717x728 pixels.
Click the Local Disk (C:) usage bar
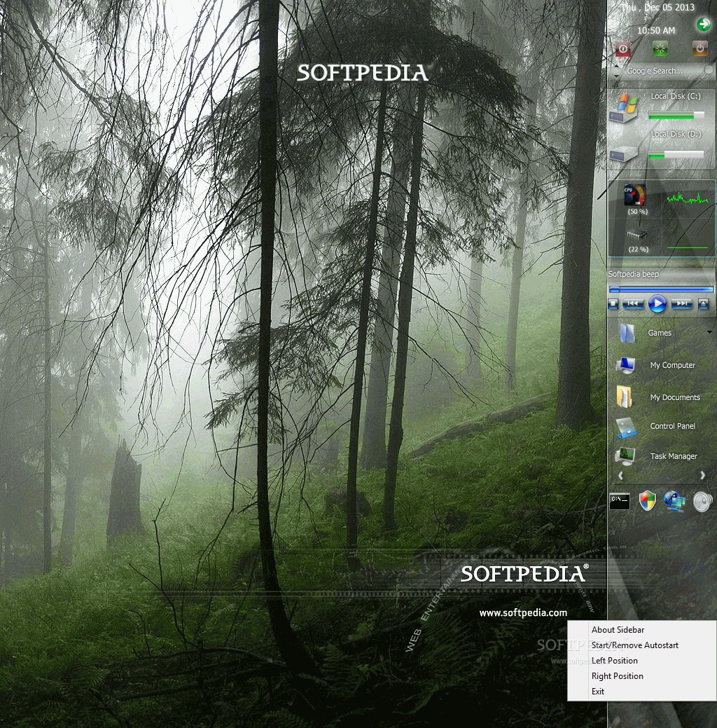coord(676,115)
